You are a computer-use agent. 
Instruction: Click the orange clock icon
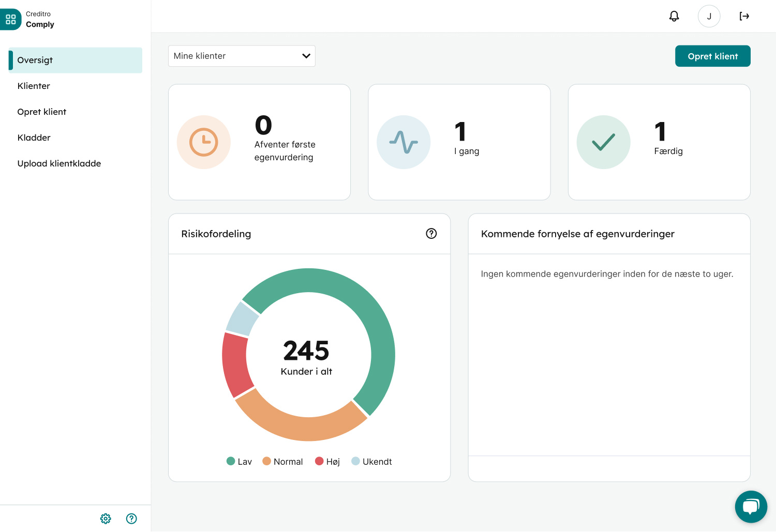tap(204, 142)
